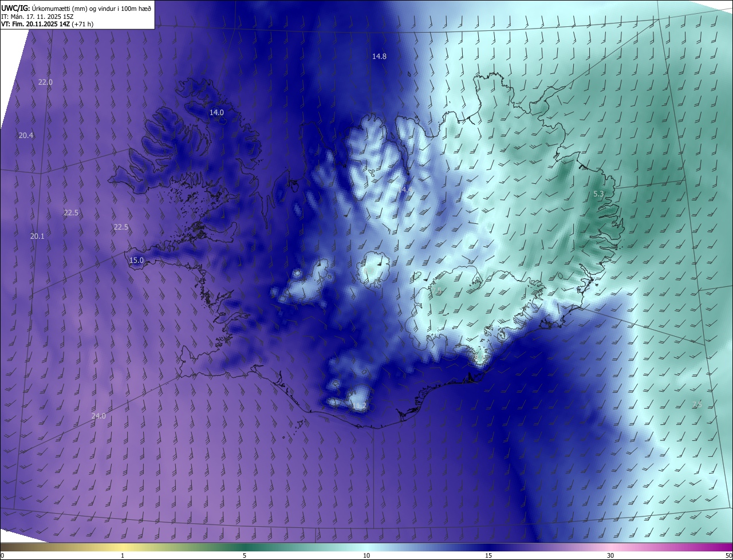Screen dimensions: 733x560
Task: Click the 20.1 value label
Action: (37, 236)
